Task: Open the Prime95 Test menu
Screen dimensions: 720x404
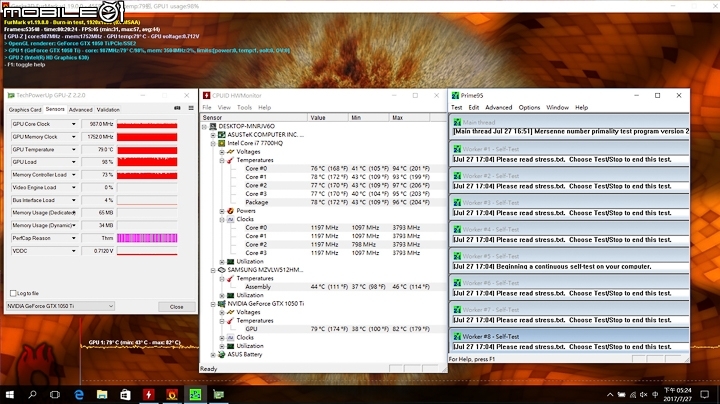Action: click(x=456, y=107)
